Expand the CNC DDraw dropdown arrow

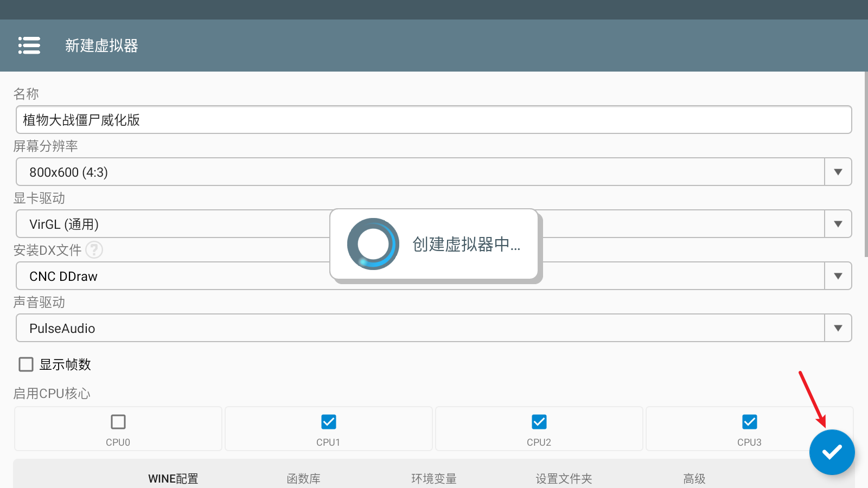(x=838, y=276)
